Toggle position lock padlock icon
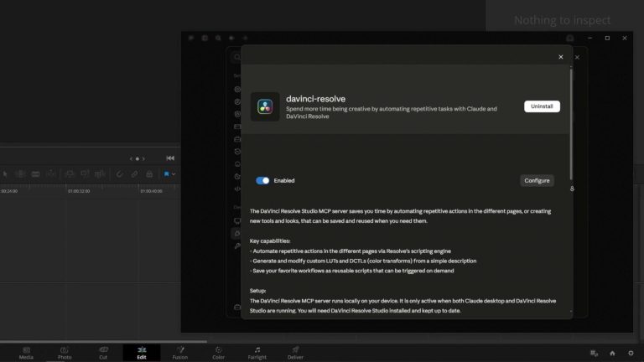 point(149,174)
